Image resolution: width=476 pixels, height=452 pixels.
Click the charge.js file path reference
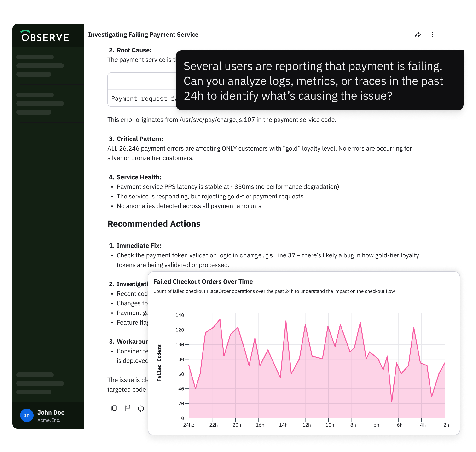(216, 120)
